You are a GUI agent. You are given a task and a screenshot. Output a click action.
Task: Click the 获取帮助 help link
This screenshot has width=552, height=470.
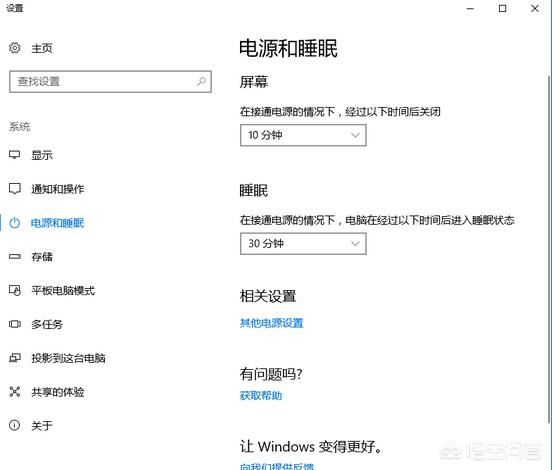click(261, 396)
